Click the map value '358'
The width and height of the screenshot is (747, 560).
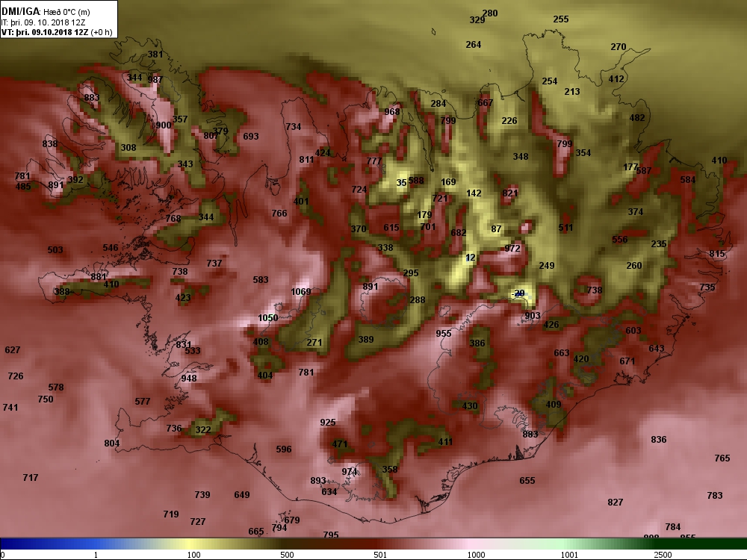click(390, 470)
